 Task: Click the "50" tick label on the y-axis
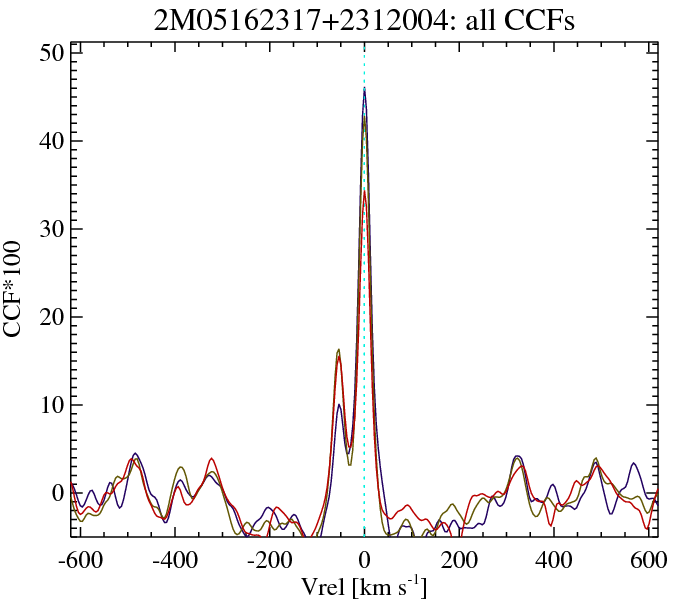point(53,52)
